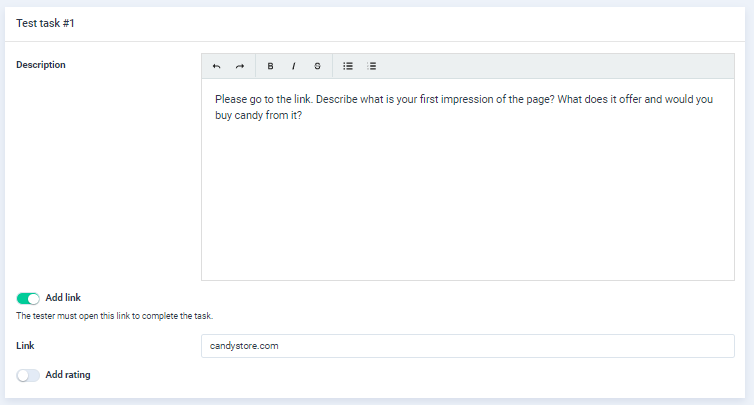This screenshot has width=754, height=405.
Task: Insert a bulleted list
Action: (x=348, y=66)
